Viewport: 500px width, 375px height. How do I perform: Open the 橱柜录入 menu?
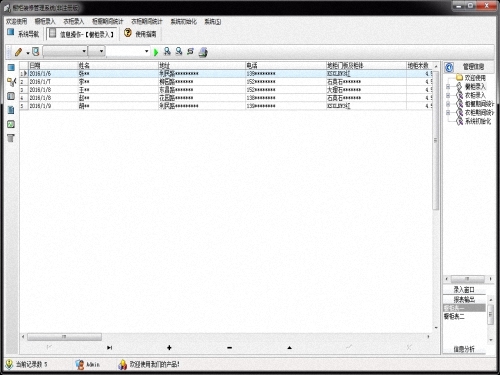(45, 22)
